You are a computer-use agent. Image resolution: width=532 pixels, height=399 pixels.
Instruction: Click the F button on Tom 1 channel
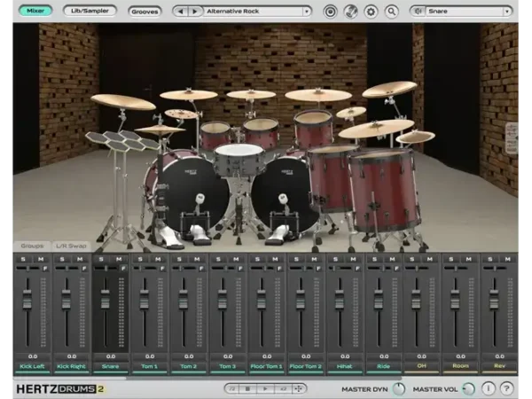coord(162,269)
